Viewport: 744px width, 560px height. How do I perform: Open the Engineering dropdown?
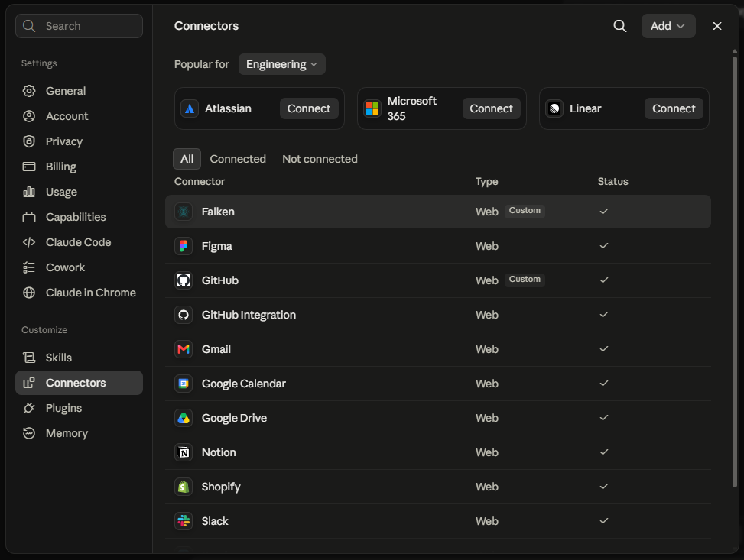[282, 64]
